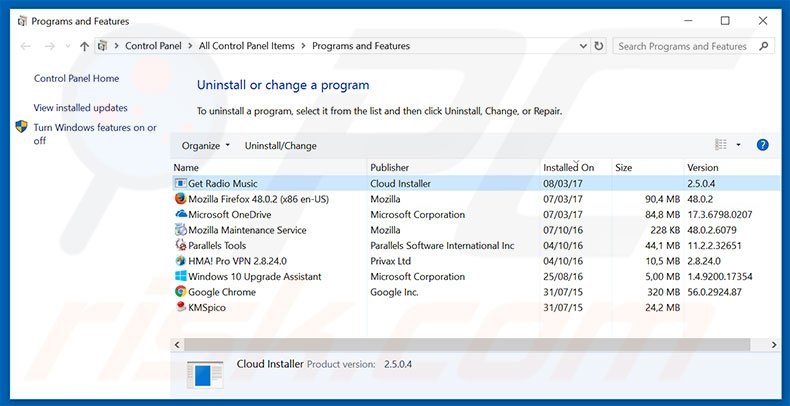Select the Google Chrome icon

pyautogui.click(x=180, y=292)
